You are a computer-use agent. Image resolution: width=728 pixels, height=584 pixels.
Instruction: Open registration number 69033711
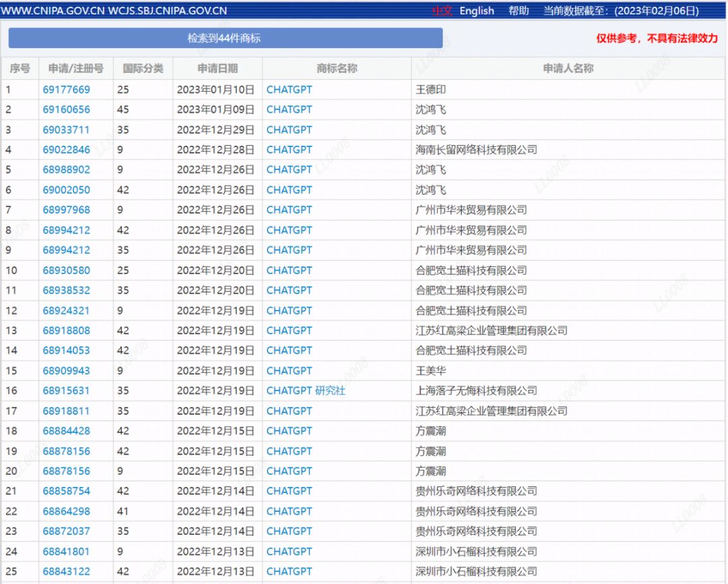tap(66, 130)
